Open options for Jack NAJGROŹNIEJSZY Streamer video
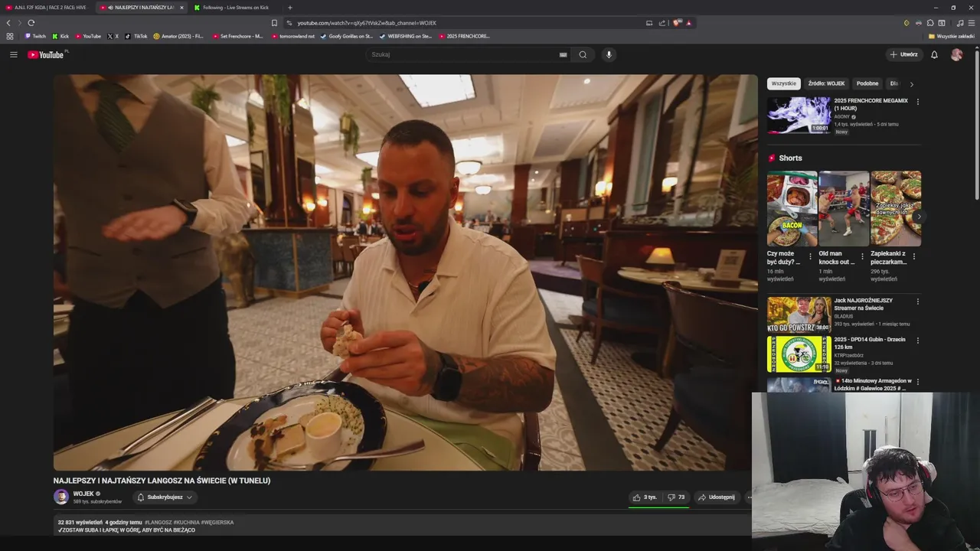This screenshot has width=980, height=551. 917,302
